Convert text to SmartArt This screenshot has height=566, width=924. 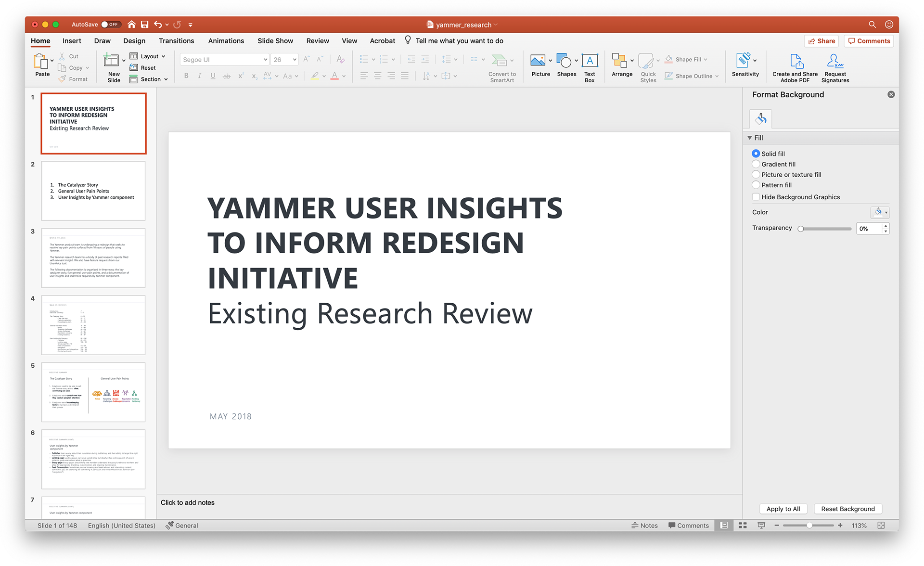[x=502, y=68]
